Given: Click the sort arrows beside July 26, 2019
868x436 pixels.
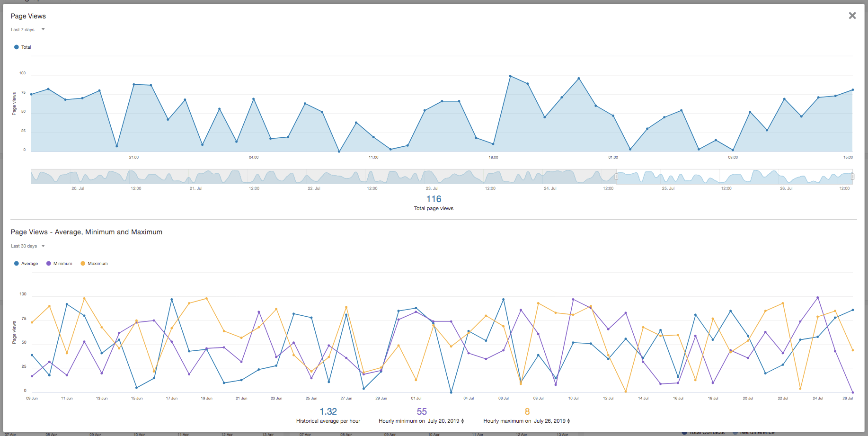Looking at the screenshot, I should coord(568,421).
